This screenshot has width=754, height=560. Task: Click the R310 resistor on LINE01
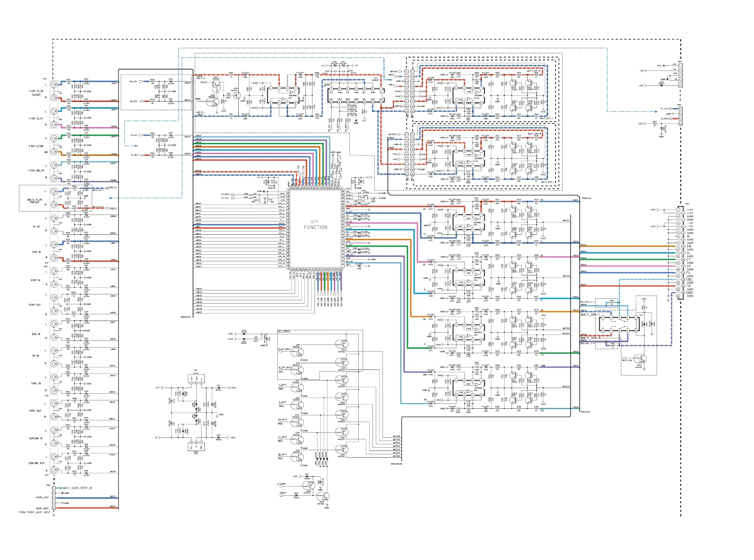pyautogui.click(x=69, y=81)
